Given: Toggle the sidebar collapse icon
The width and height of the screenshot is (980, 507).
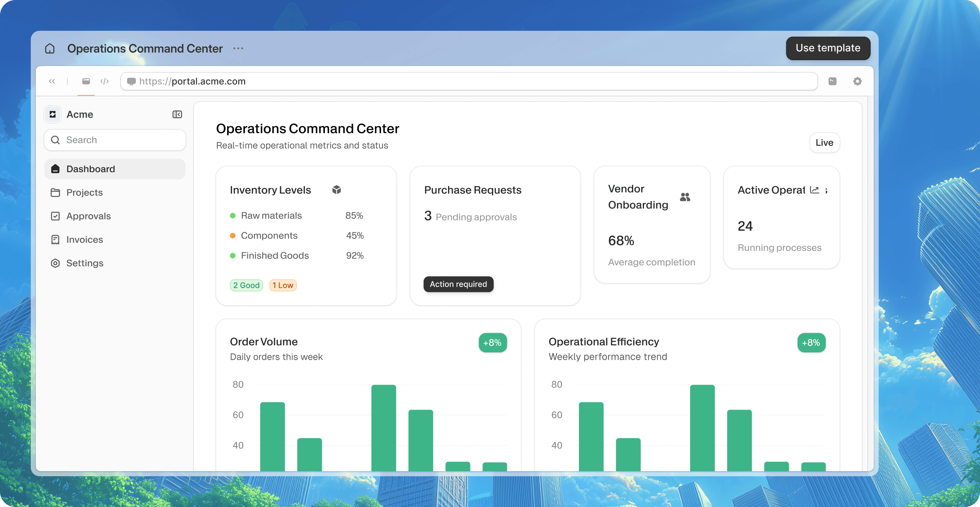Looking at the screenshot, I should 177,114.
